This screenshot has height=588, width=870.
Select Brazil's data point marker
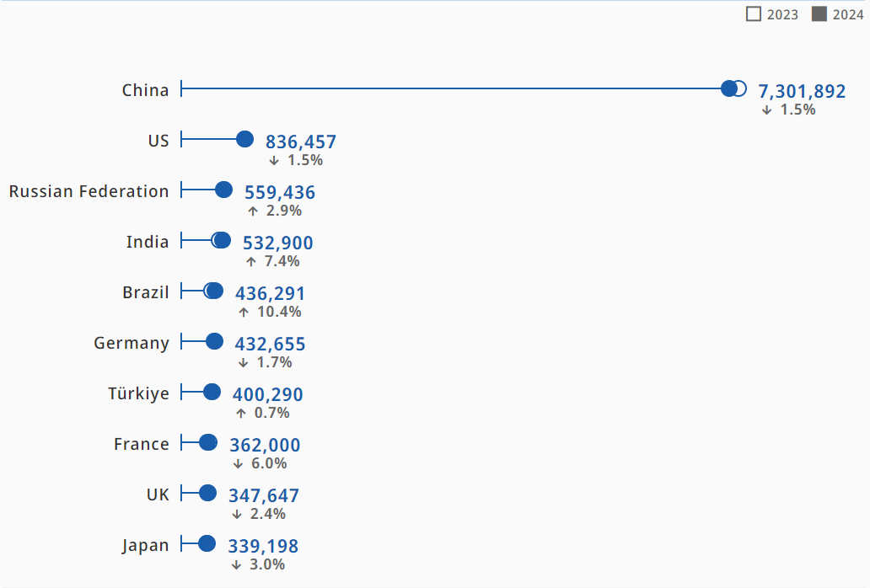point(214,291)
